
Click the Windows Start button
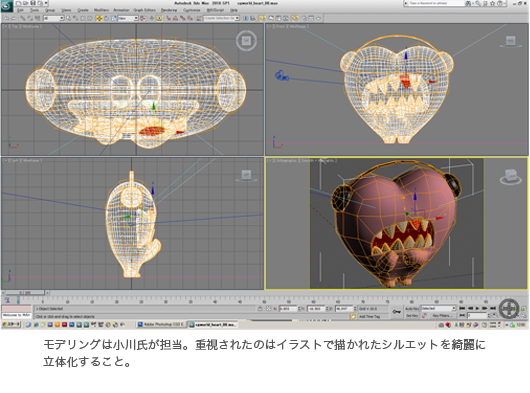tap(11, 324)
